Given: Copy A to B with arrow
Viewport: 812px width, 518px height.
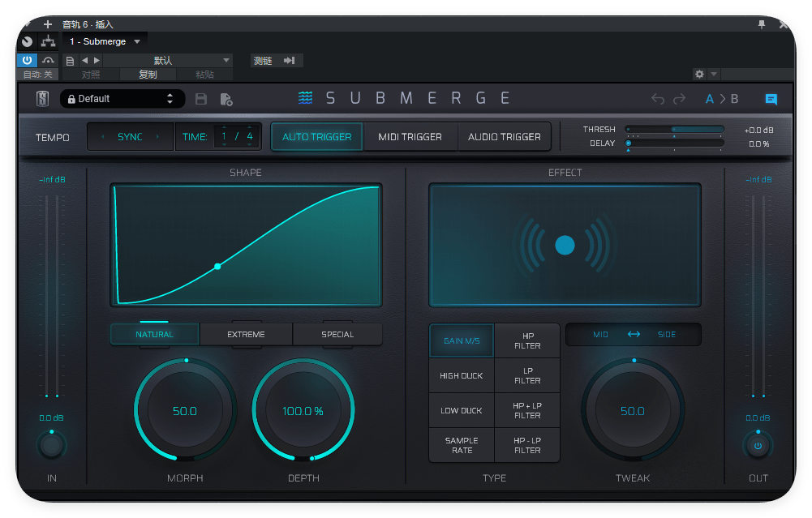Looking at the screenshot, I should pos(723,98).
